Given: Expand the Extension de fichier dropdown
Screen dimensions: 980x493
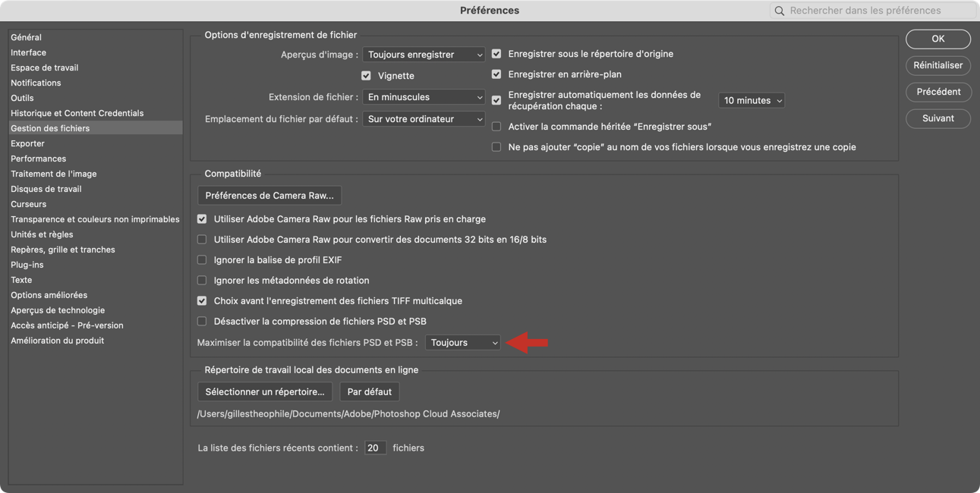Looking at the screenshot, I should (x=424, y=97).
